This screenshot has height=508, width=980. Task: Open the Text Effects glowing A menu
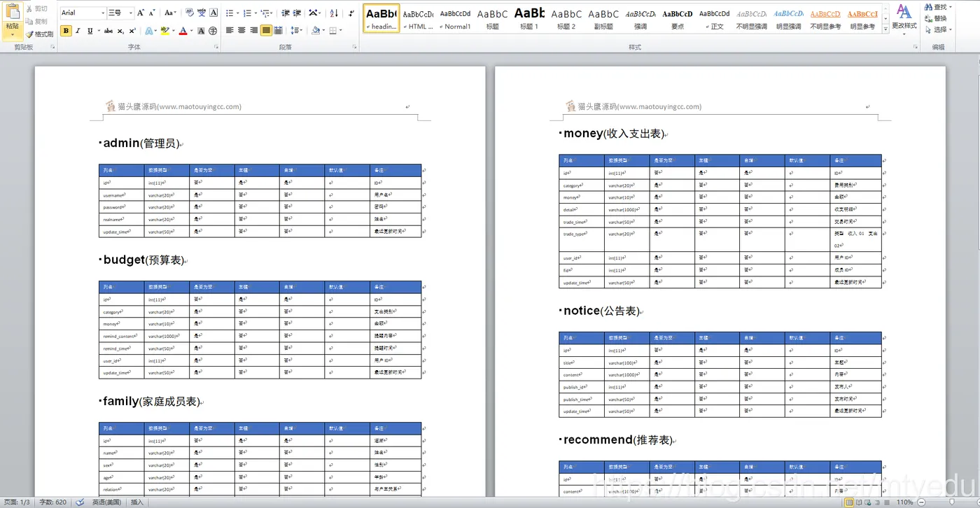click(x=149, y=31)
